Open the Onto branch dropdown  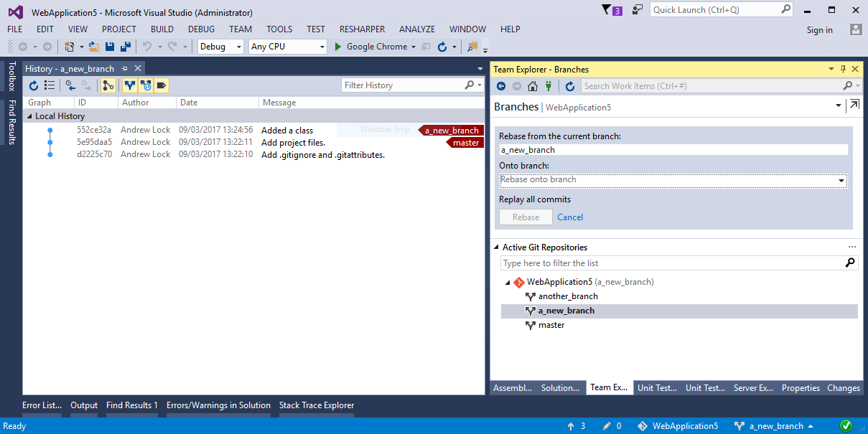pyautogui.click(x=841, y=181)
